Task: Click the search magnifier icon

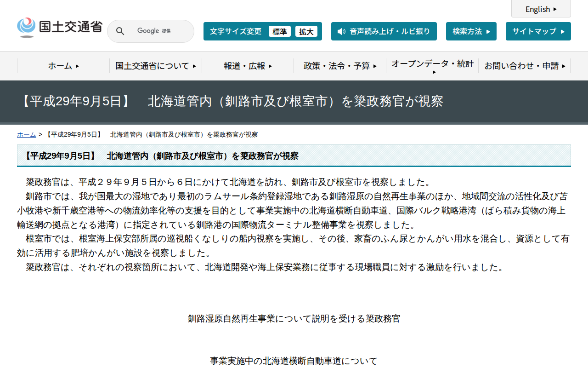Action: [x=120, y=31]
